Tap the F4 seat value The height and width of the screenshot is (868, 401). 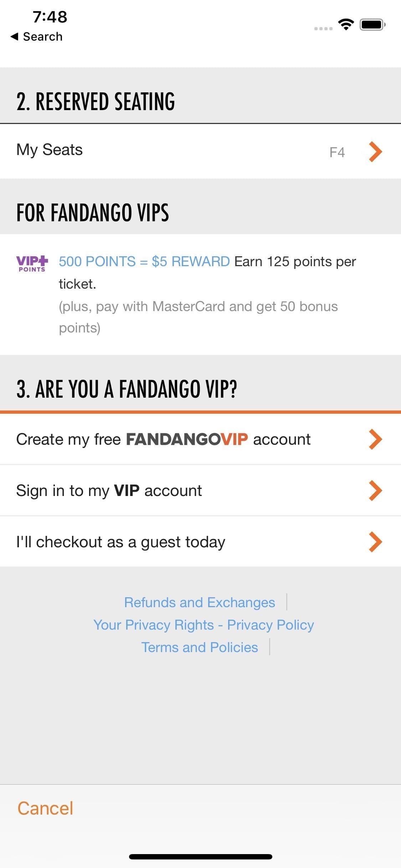337,152
